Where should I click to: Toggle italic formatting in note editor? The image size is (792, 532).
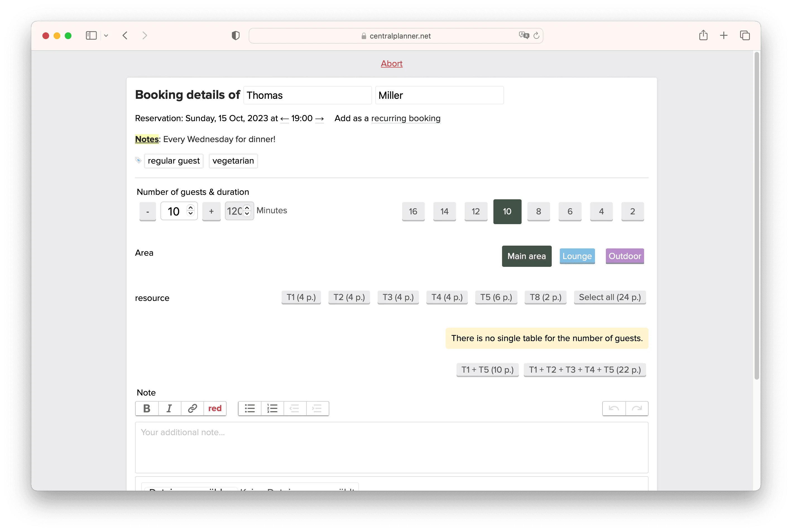point(169,408)
